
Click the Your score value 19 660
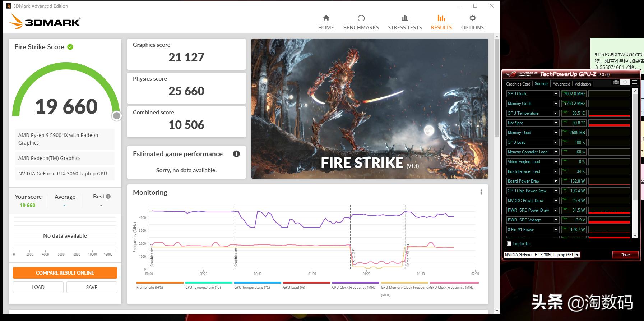[x=28, y=205]
